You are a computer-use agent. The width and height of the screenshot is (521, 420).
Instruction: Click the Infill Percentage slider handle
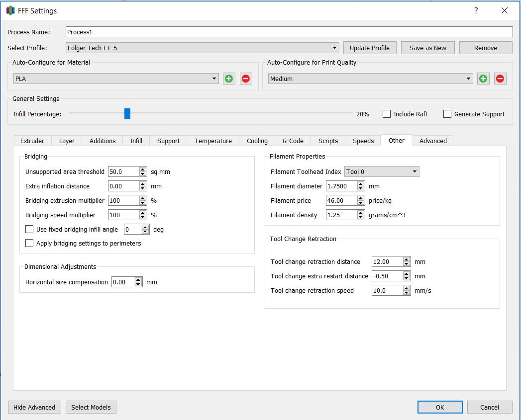[x=127, y=114]
